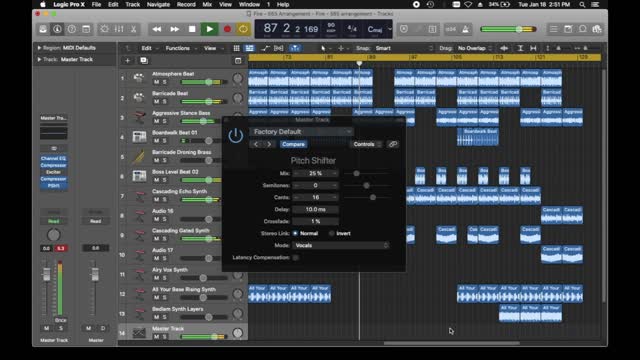This screenshot has height=360, width=640.
Task: Expand the Track Master Track disclosure triangle
Action: (x=39, y=59)
